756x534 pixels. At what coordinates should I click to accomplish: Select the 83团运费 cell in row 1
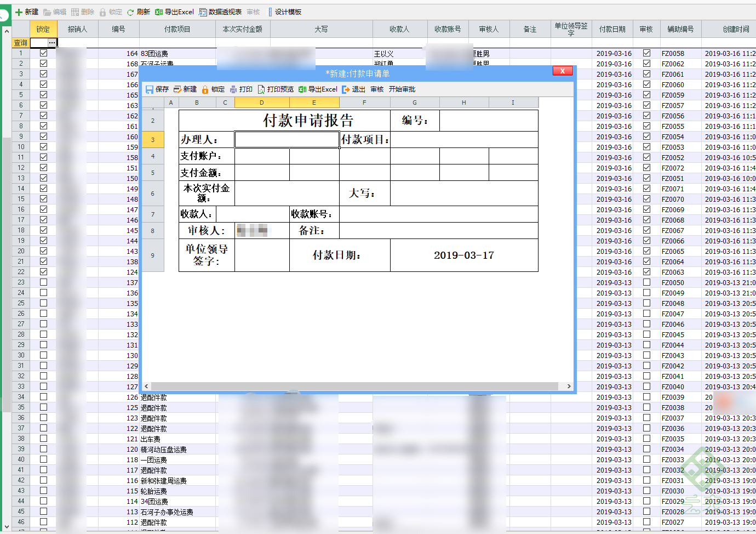tap(177, 54)
